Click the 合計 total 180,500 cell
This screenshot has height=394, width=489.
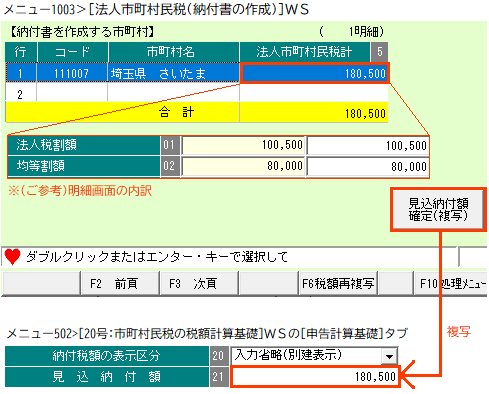(314, 113)
